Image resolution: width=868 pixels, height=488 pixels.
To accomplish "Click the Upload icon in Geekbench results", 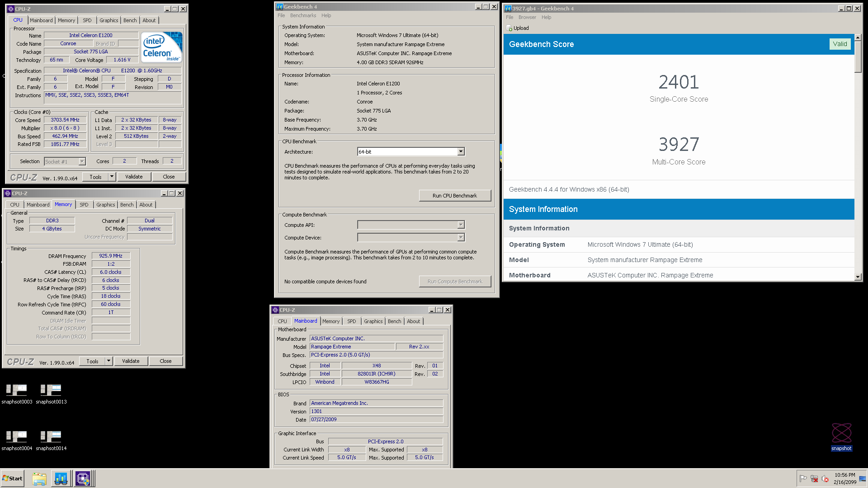I will pyautogui.click(x=509, y=28).
